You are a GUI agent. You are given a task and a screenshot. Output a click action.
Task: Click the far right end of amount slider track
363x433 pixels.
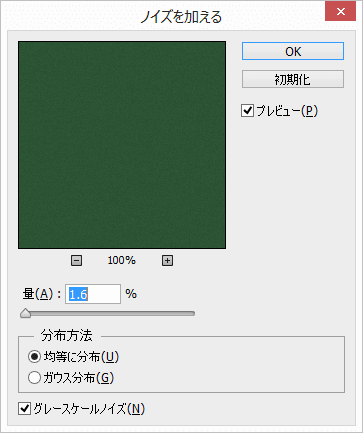(x=193, y=314)
